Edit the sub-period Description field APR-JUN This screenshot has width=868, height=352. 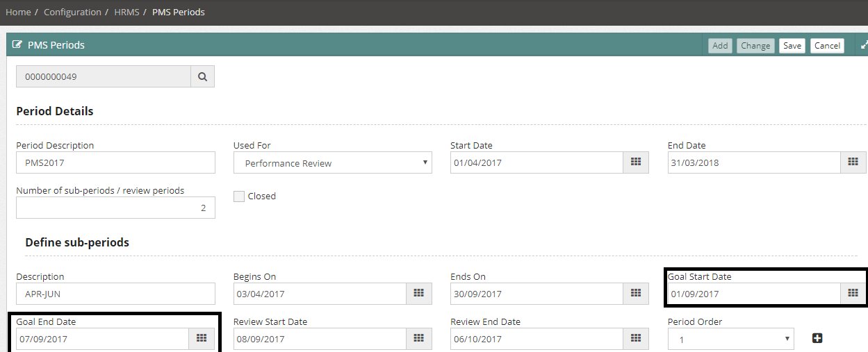(115, 294)
